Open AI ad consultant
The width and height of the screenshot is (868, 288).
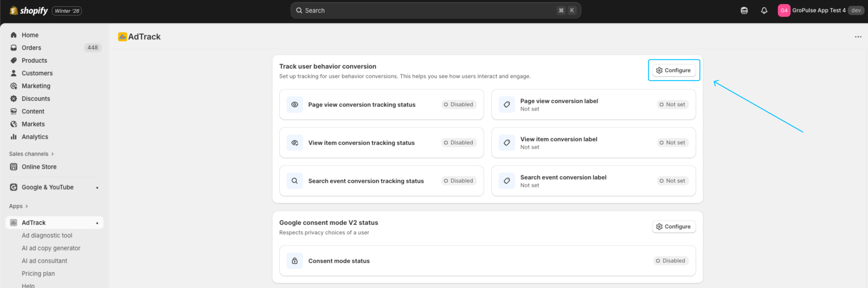44,261
